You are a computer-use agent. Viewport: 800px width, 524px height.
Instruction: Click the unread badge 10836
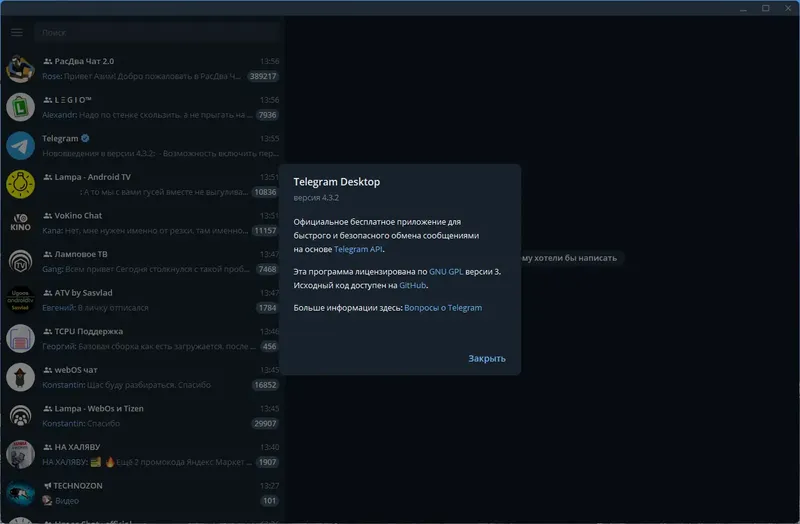point(265,192)
